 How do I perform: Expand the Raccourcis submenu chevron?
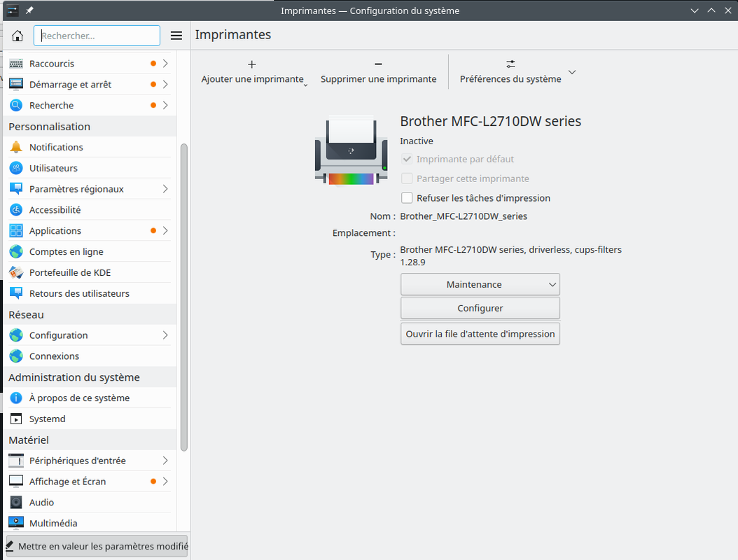pos(165,64)
